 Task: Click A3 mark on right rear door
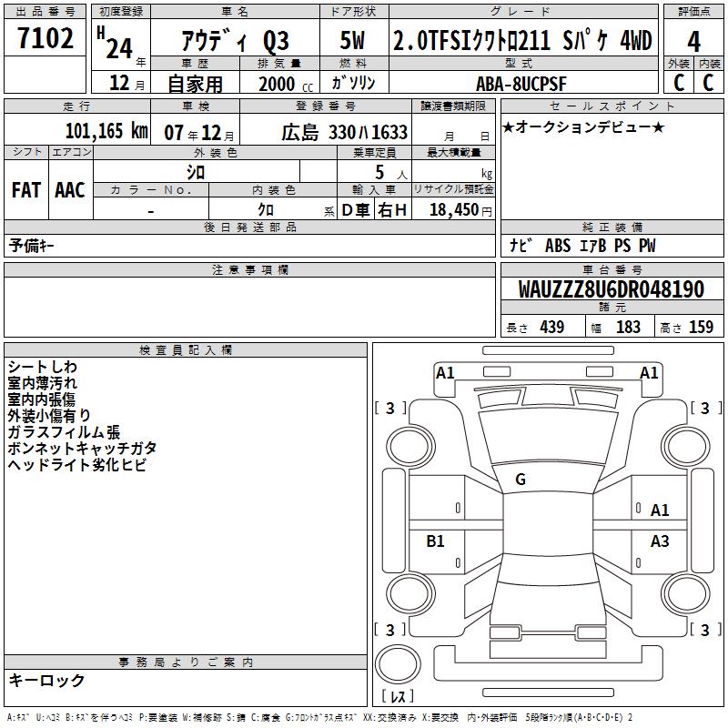point(659,541)
